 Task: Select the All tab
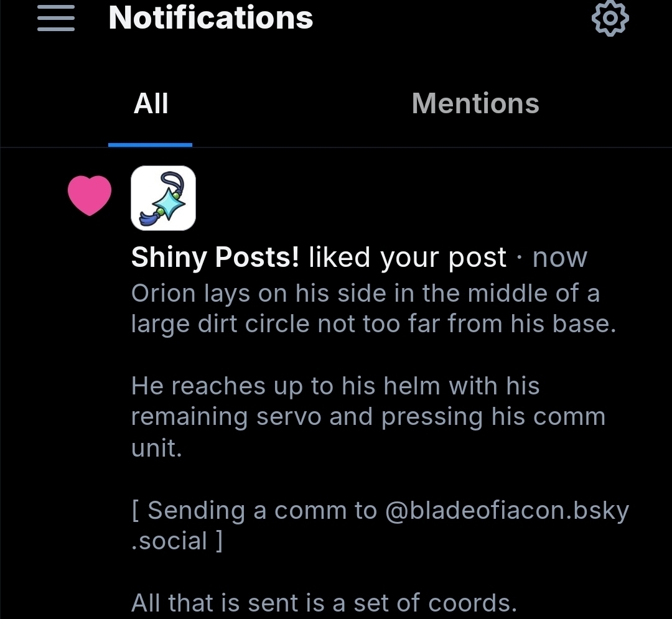151,103
